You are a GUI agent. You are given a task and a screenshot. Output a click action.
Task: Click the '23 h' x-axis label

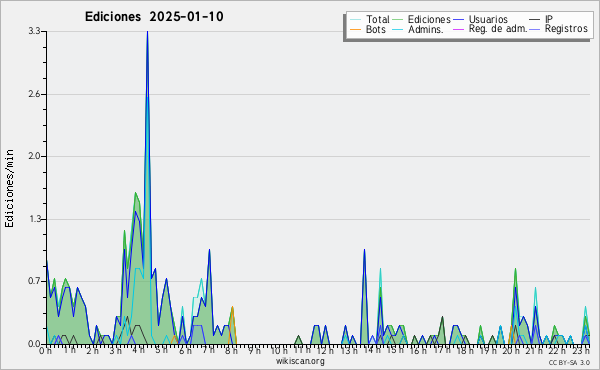click(x=581, y=350)
